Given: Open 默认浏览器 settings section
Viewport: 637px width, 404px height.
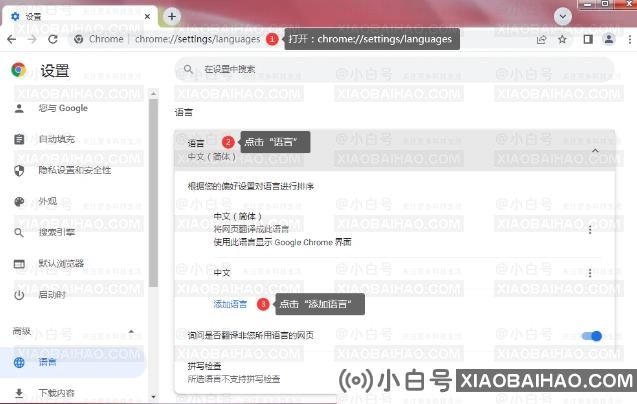Looking at the screenshot, I should (61, 263).
